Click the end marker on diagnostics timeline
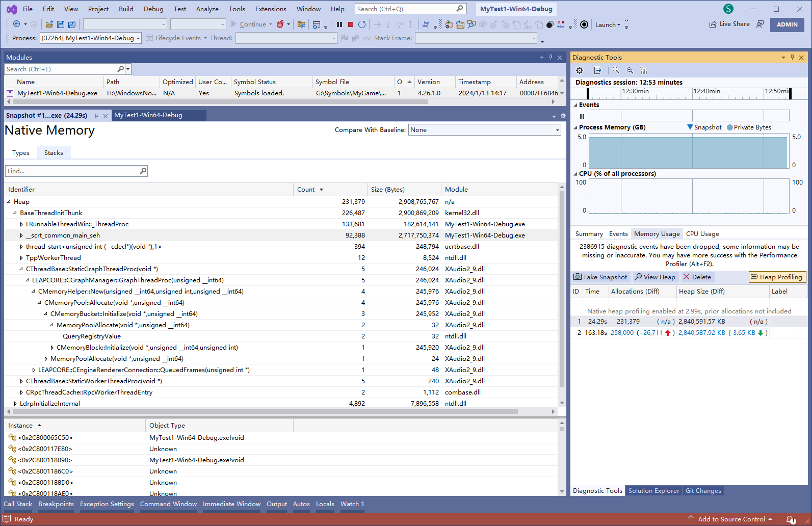The image size is (812, 526). (790, 93)
